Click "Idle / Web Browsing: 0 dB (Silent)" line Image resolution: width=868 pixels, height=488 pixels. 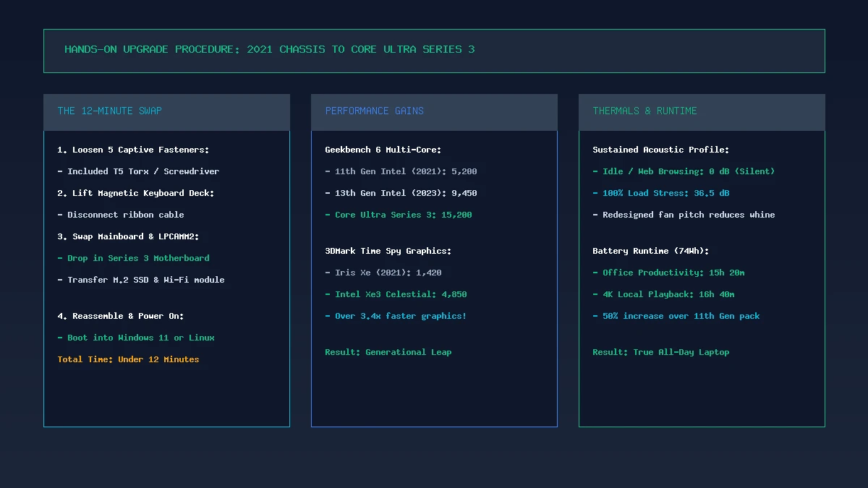(684, 171)
